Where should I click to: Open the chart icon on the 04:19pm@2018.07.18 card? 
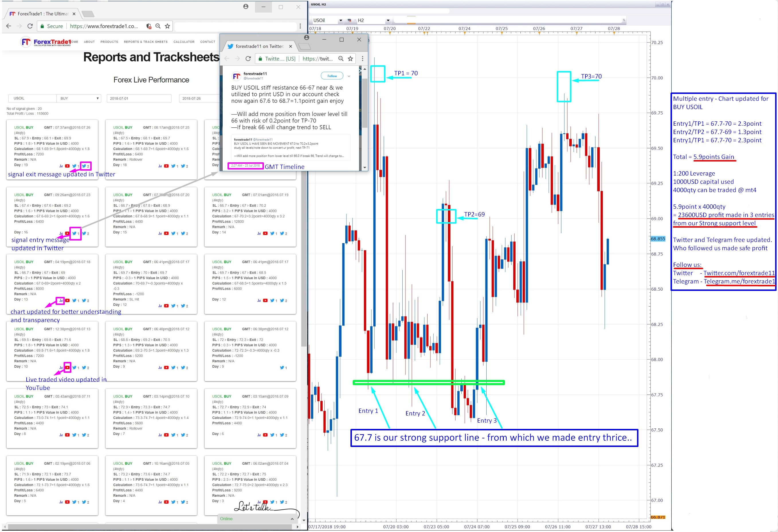click(61, 300)
